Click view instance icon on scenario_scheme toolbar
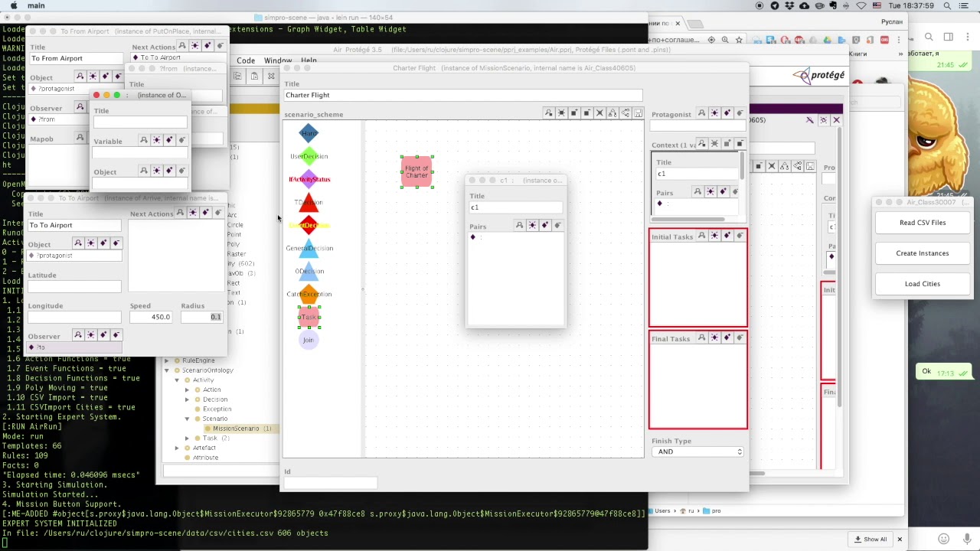The width and height of the screenshot is (980, 551). click(x=548, y=113)
